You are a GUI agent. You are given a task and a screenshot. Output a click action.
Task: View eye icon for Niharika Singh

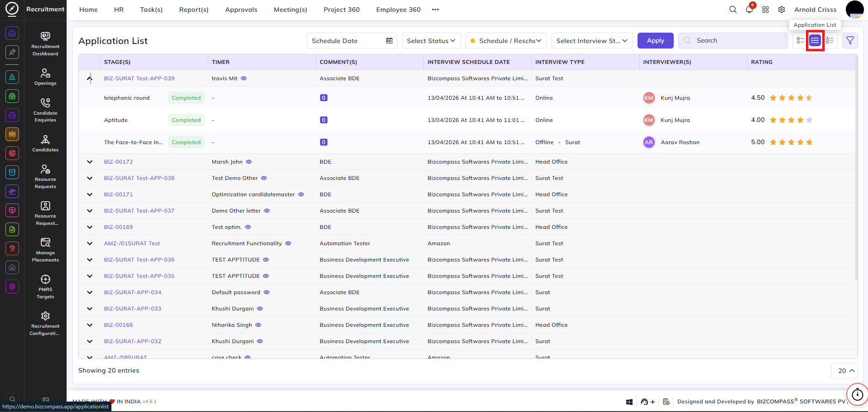point(258,325)
